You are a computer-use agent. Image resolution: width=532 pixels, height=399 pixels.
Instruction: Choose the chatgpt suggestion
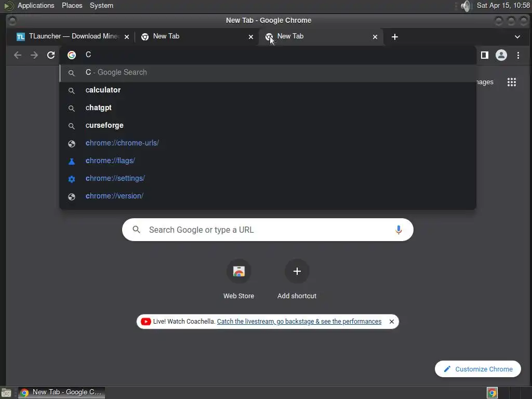pyautogui.click(x=268, y=108)
